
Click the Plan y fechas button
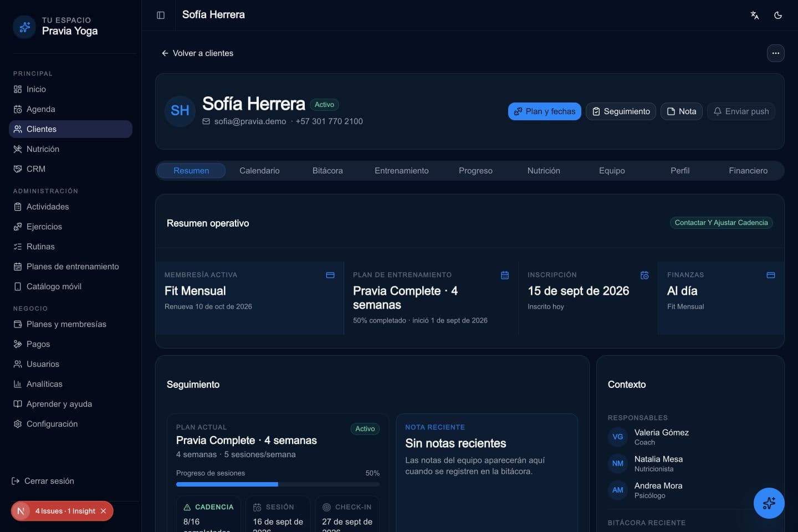point(545,111)
